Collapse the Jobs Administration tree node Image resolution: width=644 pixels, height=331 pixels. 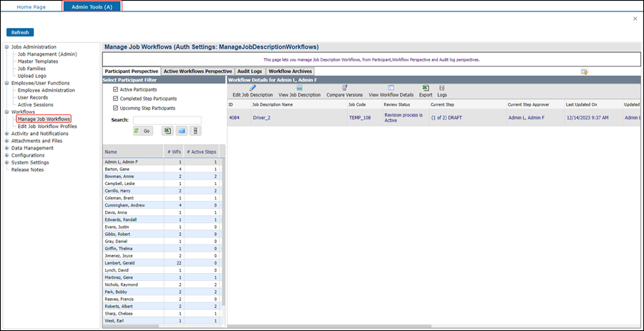pos(7,47)
